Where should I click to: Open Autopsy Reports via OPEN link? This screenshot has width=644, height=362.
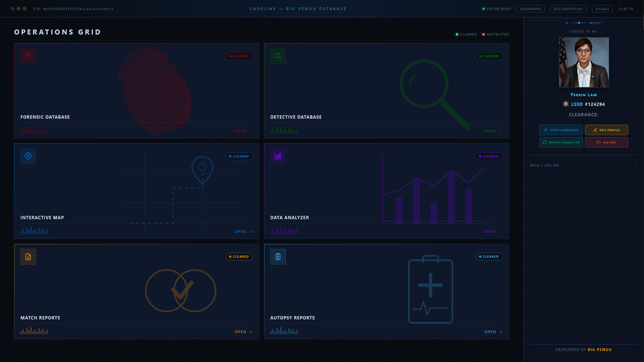click(494, 332)
